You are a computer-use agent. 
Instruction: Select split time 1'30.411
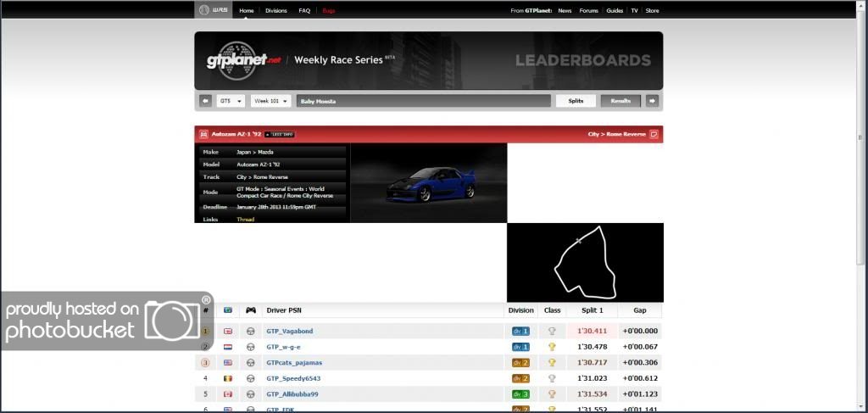593,331
